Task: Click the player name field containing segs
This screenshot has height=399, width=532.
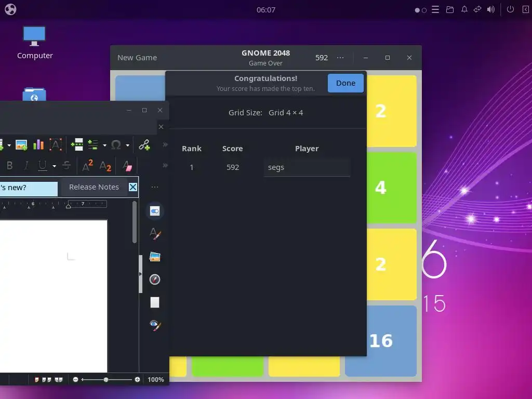Action: [307, 167]
